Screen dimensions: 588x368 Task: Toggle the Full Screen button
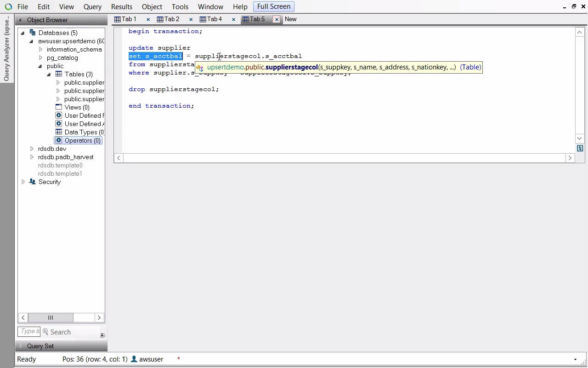click(273, 6)
